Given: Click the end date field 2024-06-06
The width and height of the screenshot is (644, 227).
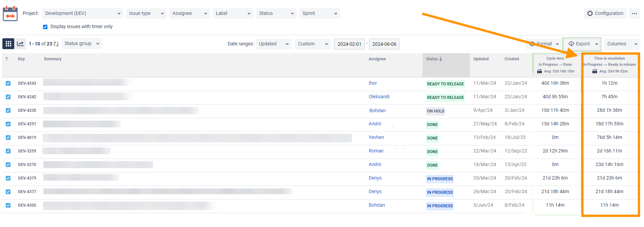Looking at the screenshot, I should pos(384,44).
